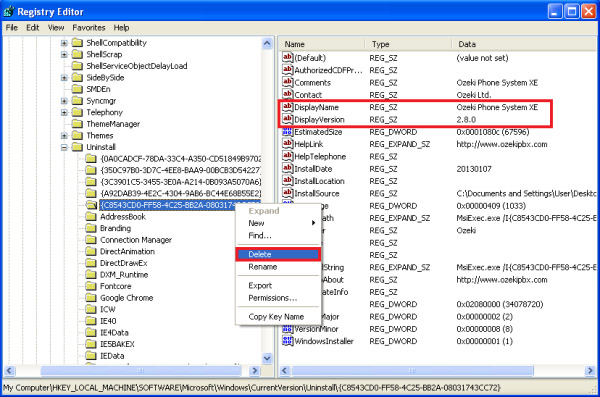The image size is (600, 397).
Task: Click the string icon beside AuthorizedCDFPrefix
Action: point(288,70)
